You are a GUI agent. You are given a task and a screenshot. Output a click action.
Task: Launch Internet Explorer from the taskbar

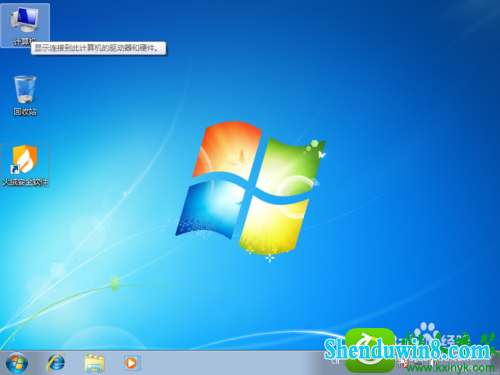(56, 363)
